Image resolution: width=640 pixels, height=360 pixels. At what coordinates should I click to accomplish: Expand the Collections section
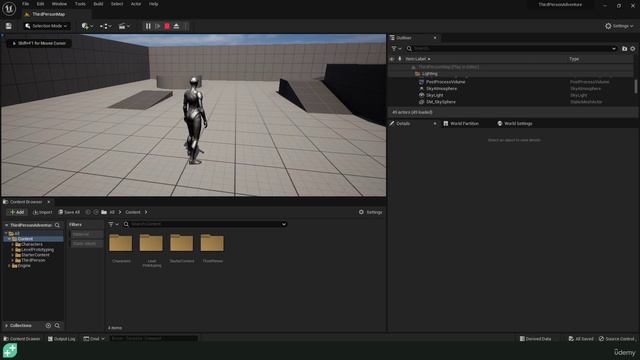pos(7,326)
